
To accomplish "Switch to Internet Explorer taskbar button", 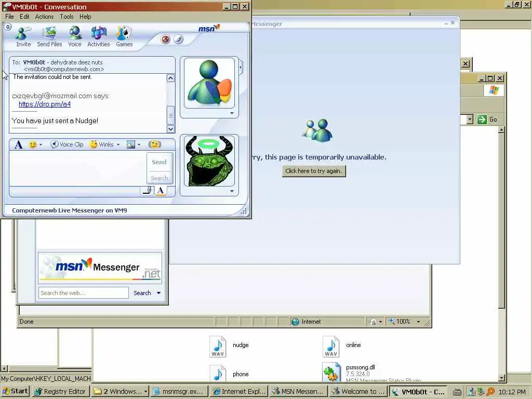I will [239, 392].
